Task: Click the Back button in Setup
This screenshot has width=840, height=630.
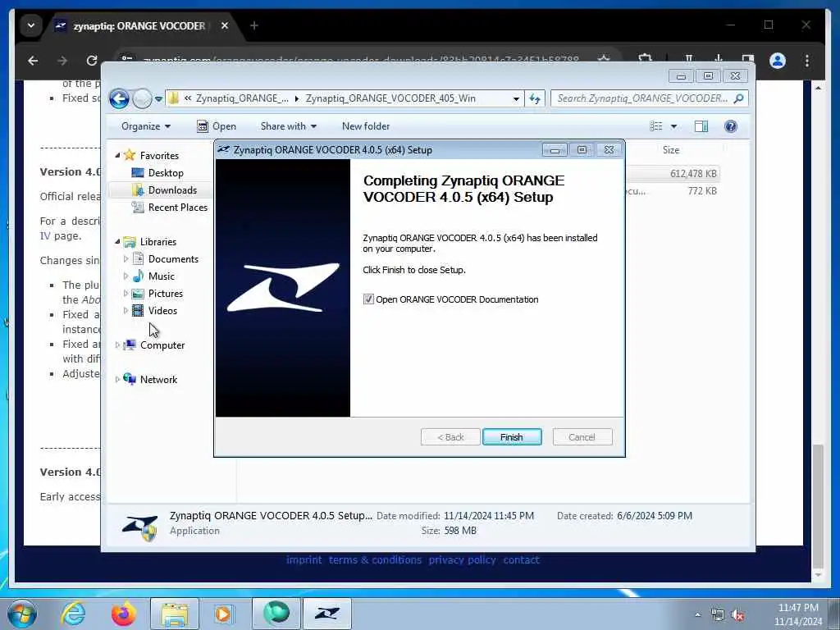Action: pyautogui.click(x=450, y=437)
